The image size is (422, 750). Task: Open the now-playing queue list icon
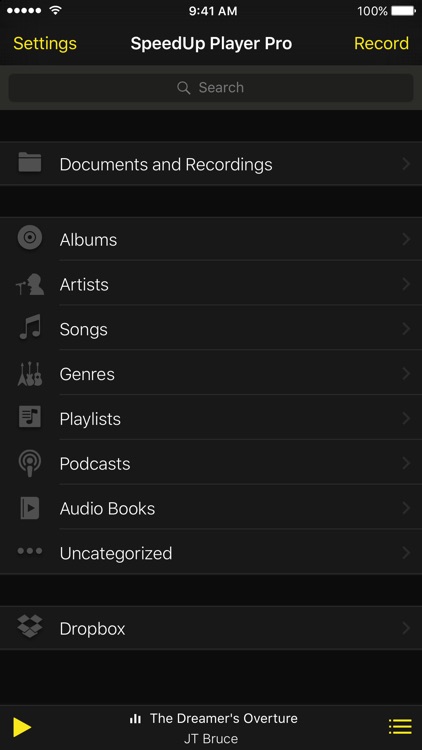click(400, 727)
